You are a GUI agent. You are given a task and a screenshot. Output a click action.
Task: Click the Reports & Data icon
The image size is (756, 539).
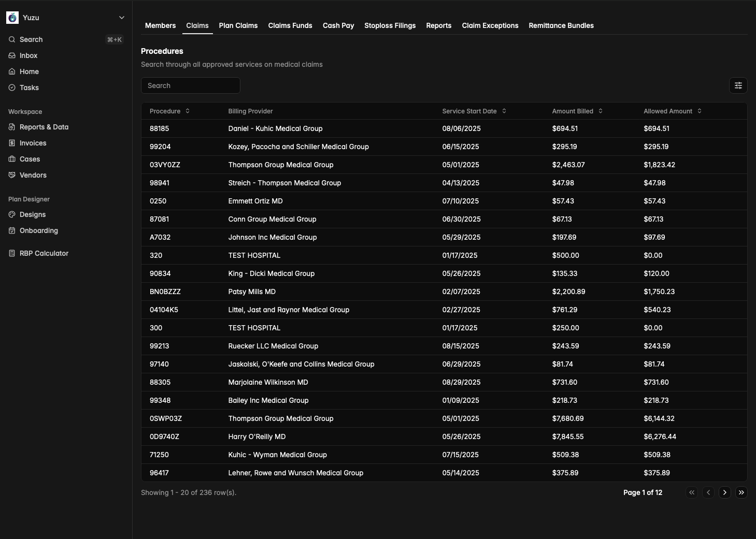12,127
